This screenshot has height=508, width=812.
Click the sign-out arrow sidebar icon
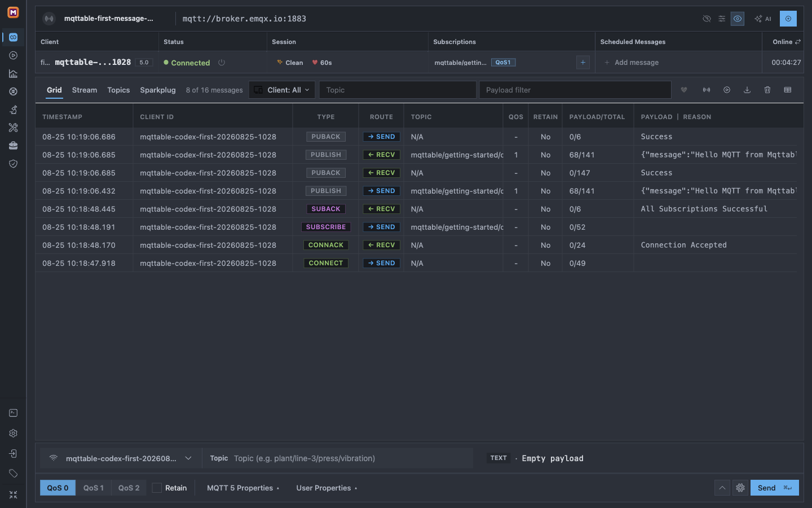pos(13,454)
